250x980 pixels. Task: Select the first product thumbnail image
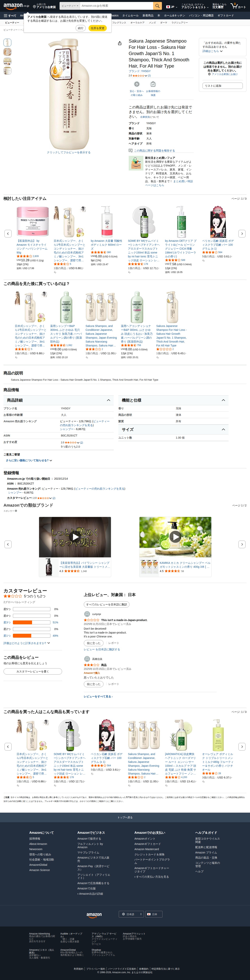(x=7, y=43)
